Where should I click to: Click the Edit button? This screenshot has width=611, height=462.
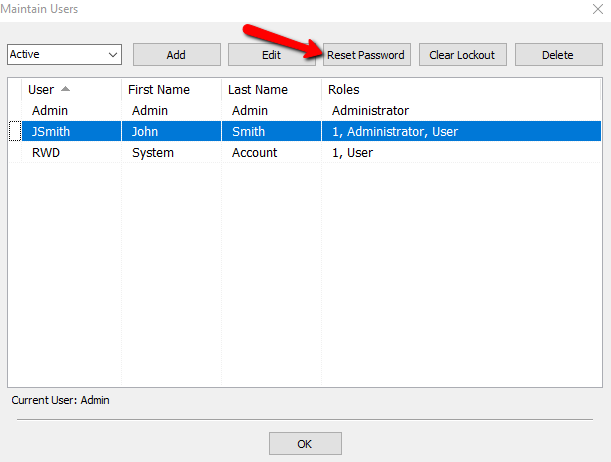(x=272, y=55)
